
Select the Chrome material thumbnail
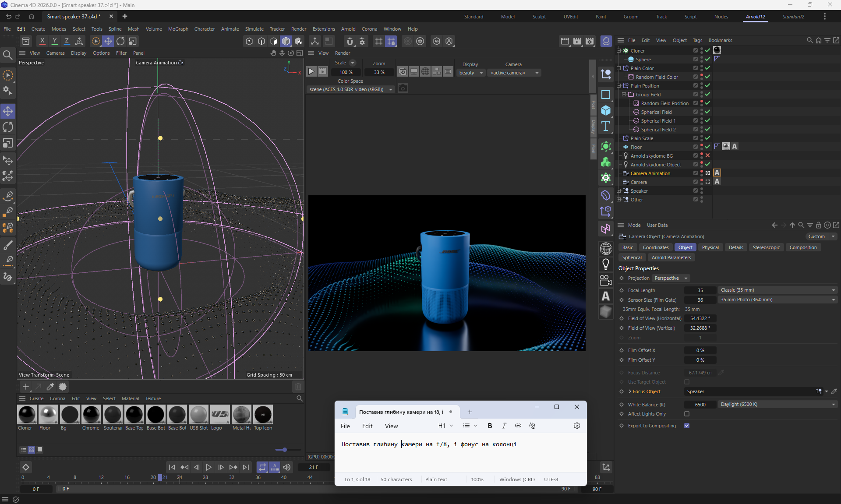pos(91,414)
